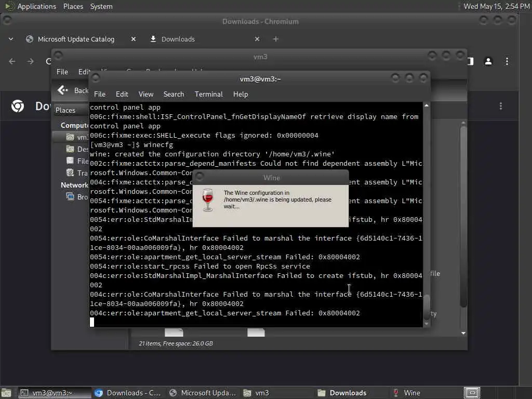Select vm3 home folder in sidebar
Screen dimensions: 532x399
(x=77, y=137)
